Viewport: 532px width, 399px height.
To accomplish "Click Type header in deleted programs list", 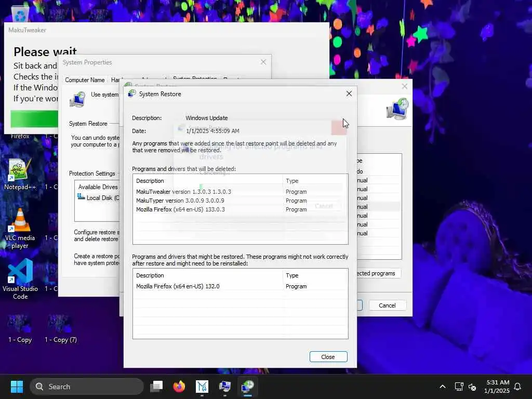I will [x=315, y=181].
